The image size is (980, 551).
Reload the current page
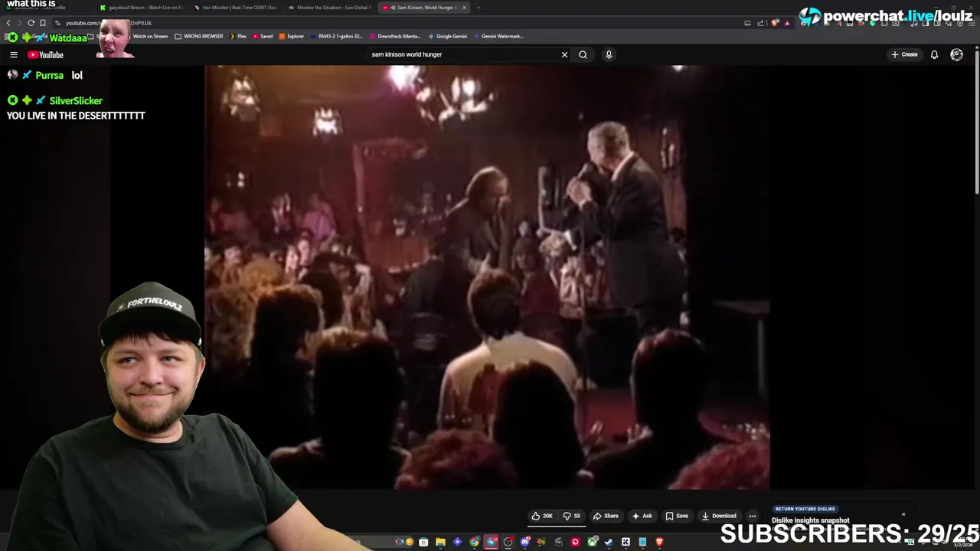click(31, 23)
